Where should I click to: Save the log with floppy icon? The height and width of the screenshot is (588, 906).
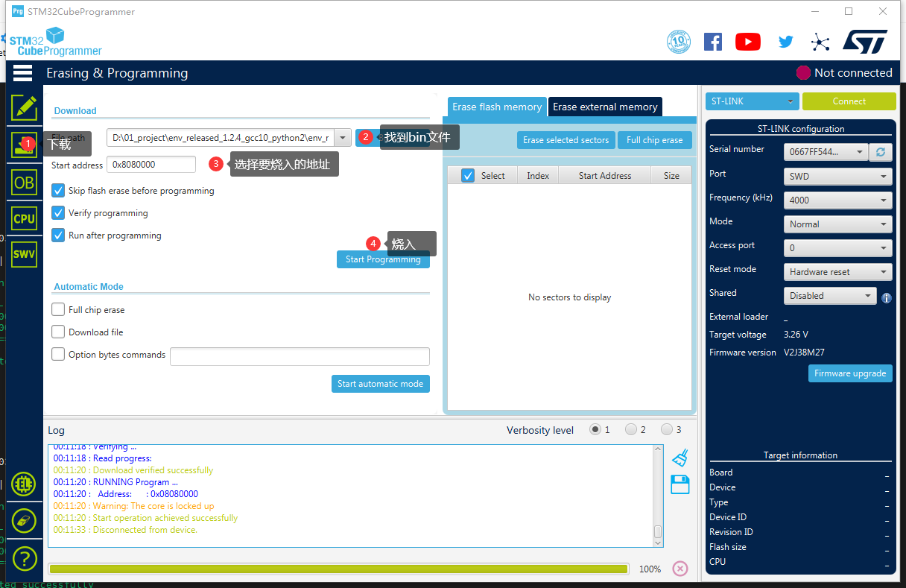679,484
